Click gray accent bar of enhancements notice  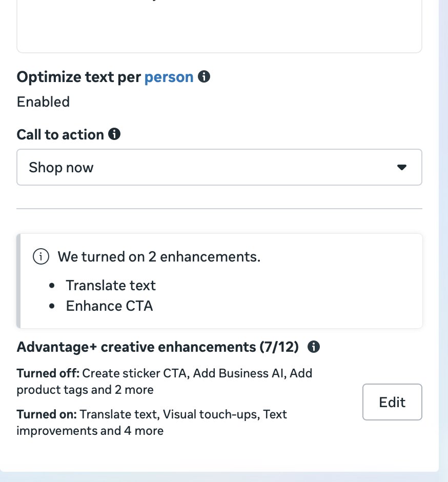click(18, 281)
